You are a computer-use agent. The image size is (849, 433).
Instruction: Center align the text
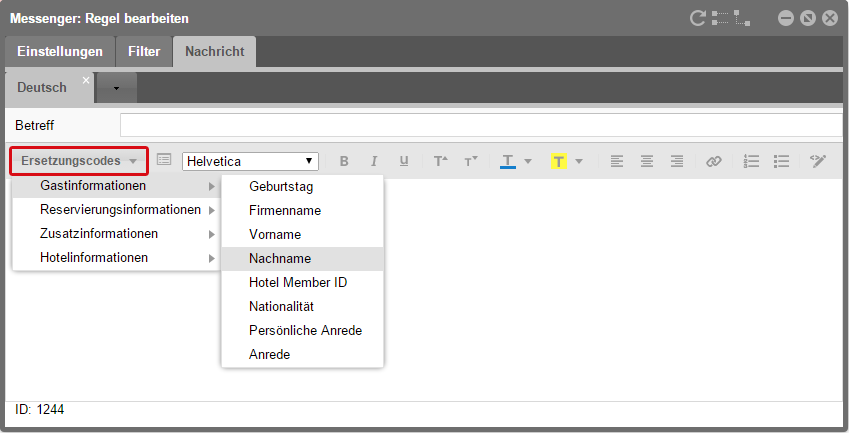[x=647, y=161]
